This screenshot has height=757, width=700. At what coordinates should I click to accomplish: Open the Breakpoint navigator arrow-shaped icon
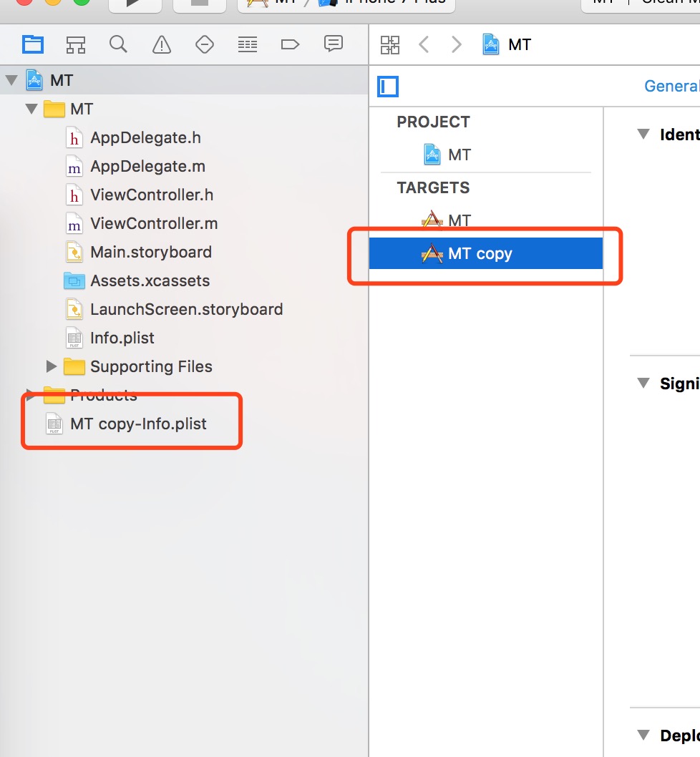coord(290,45)
